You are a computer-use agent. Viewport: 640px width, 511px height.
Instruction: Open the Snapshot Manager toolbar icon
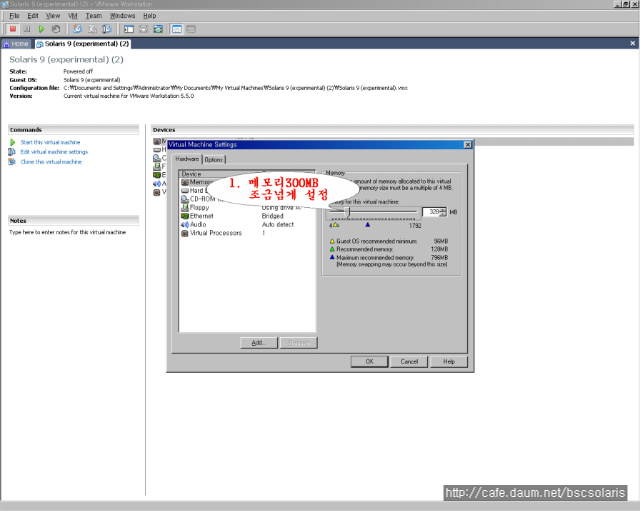pos(107,29)
